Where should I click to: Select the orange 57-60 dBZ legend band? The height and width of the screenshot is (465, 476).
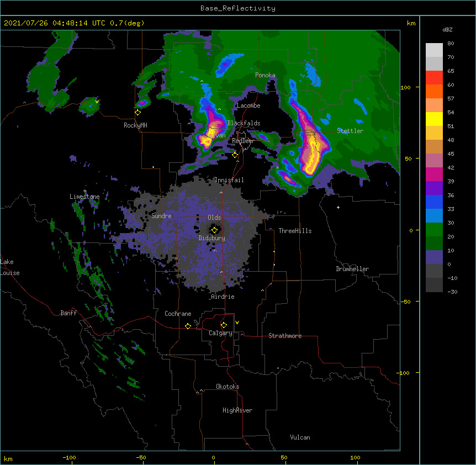[434, 91]
